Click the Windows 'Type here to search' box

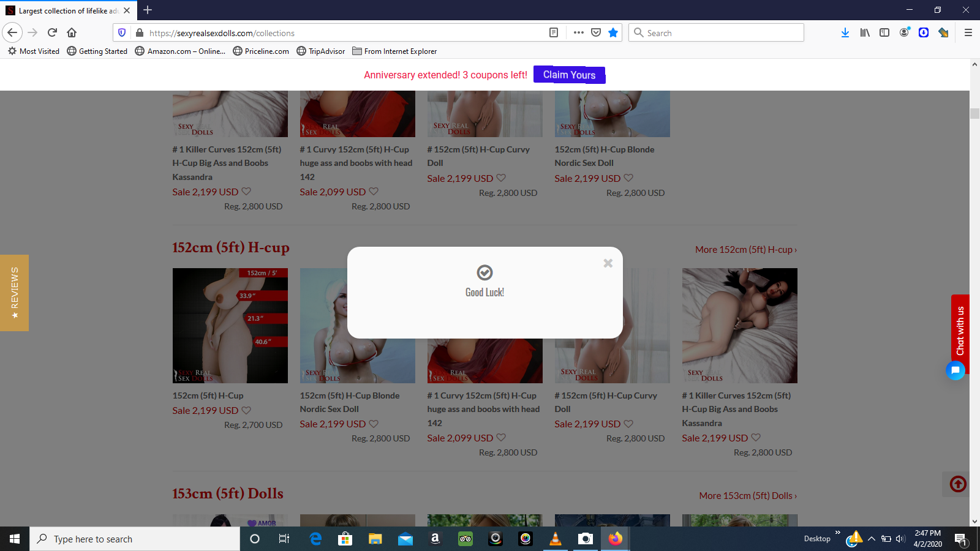coord(135,539)
